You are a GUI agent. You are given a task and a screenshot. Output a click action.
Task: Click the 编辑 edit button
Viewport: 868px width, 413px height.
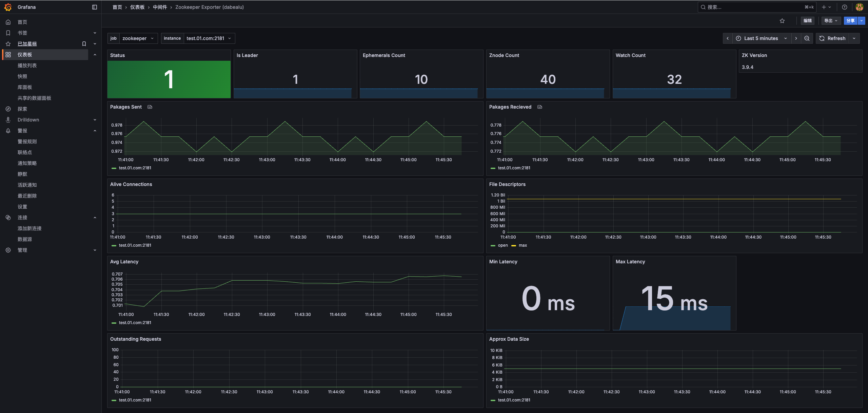808,21
